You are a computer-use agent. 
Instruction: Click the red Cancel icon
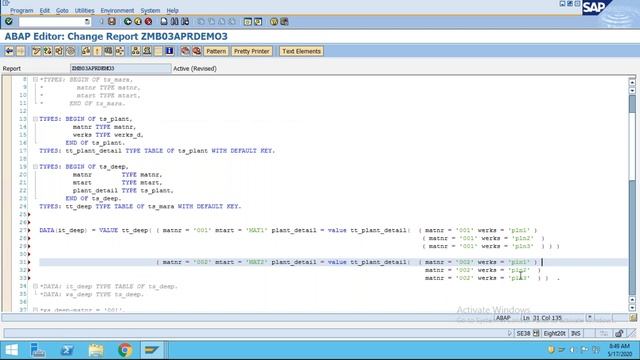point(149,21)
